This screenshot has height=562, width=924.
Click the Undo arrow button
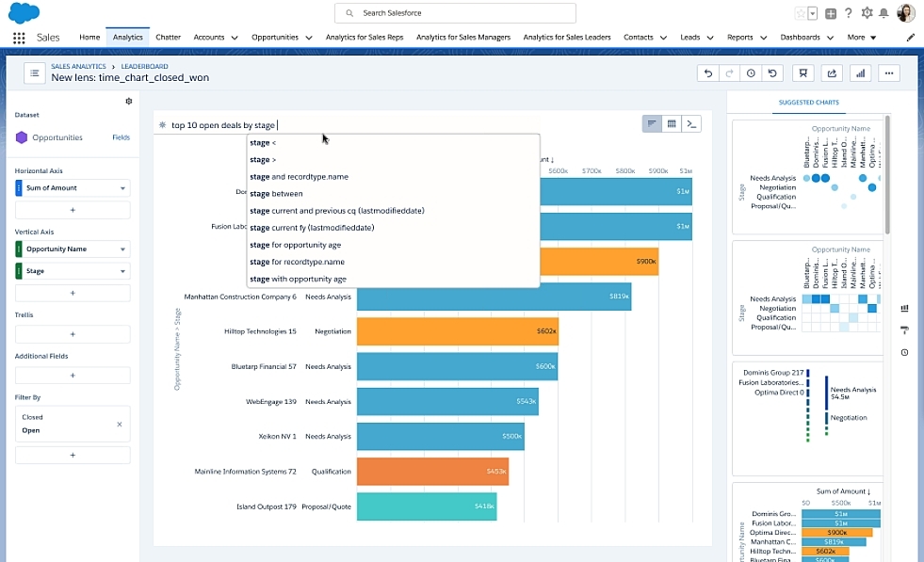[708, 73]
